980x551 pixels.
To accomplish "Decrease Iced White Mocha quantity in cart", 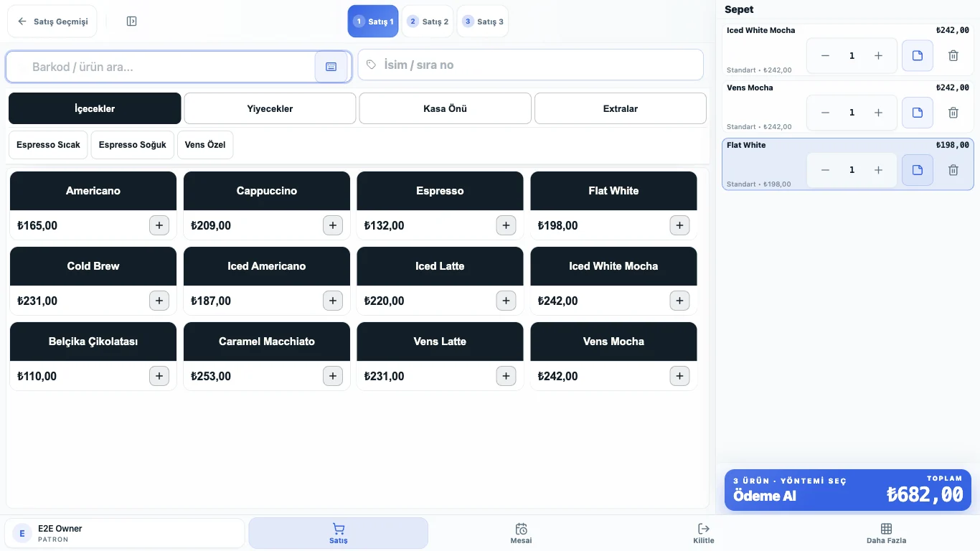I will point(826,55).
